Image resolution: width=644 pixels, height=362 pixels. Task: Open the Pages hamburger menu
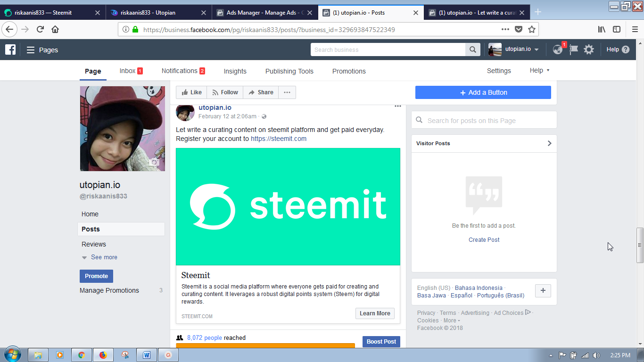tap(31, 50)
